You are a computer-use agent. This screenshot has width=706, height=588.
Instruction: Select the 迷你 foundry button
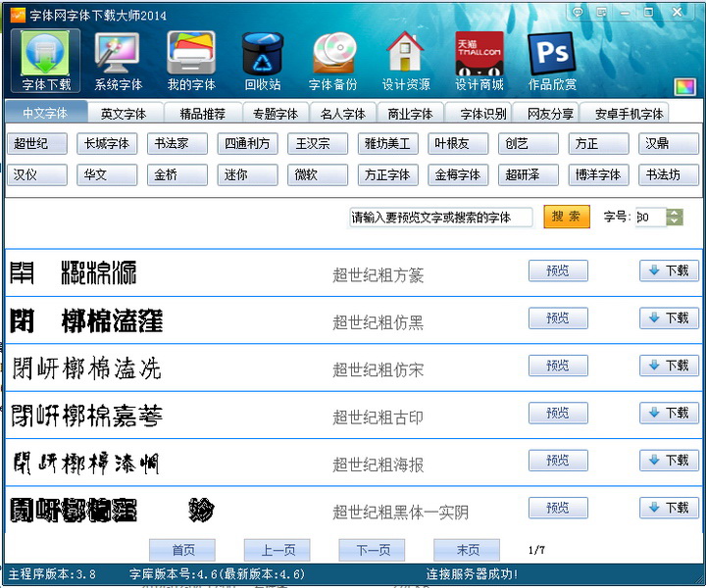tap(248, 174)
